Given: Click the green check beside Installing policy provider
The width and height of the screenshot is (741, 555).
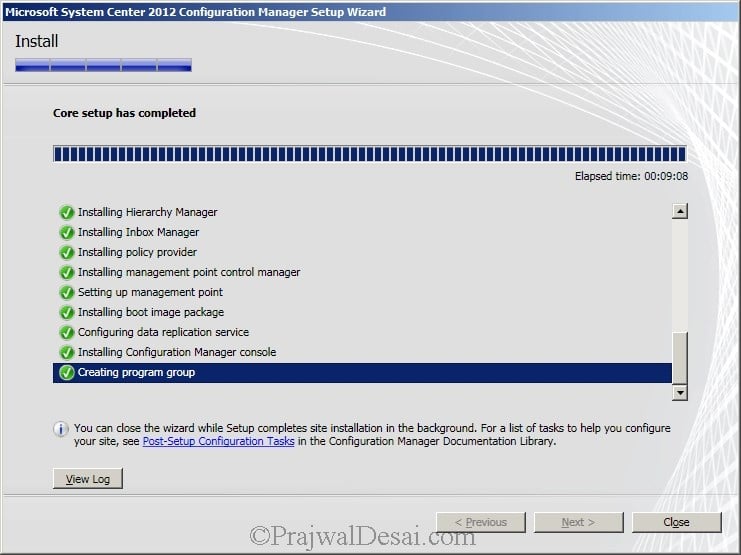Looking at the screenshot, I should point(67,252).
